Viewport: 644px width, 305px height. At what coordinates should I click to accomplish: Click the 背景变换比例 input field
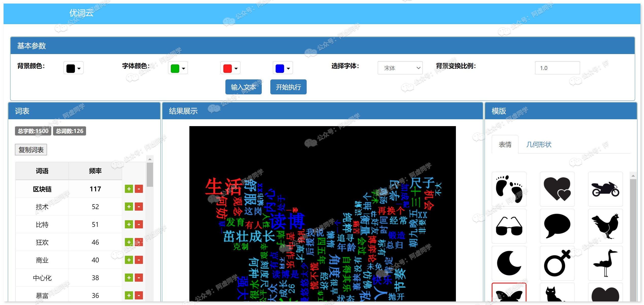click(557, 68)
